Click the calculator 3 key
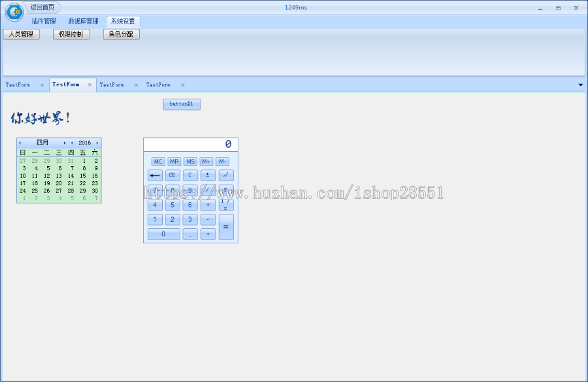The height and width of the screenshot is (382, 588). point(190,220)
